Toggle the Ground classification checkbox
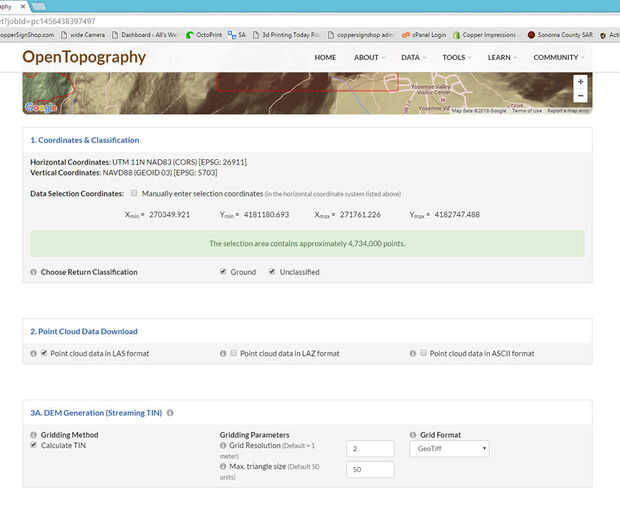This screenshot has height=516, width=620. (x=223, y=271)
